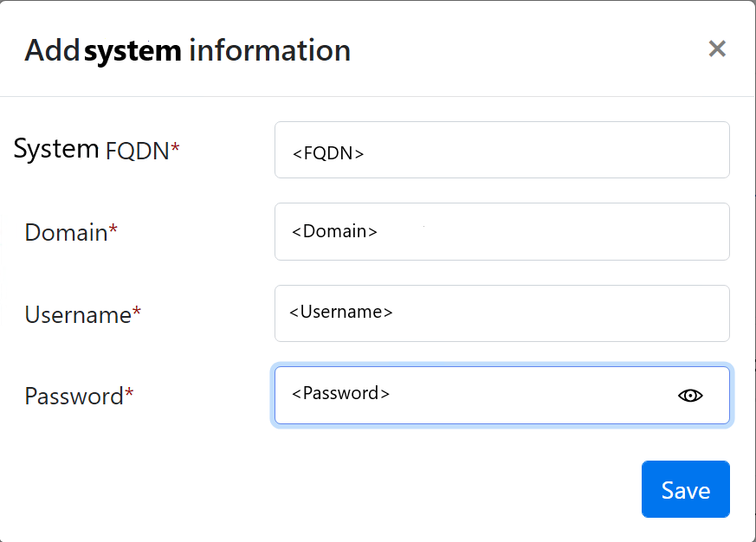The width and height of the screenshot is (756, 542).
Task: Click the <Domain> placeholder text
Action: point(334,231)
